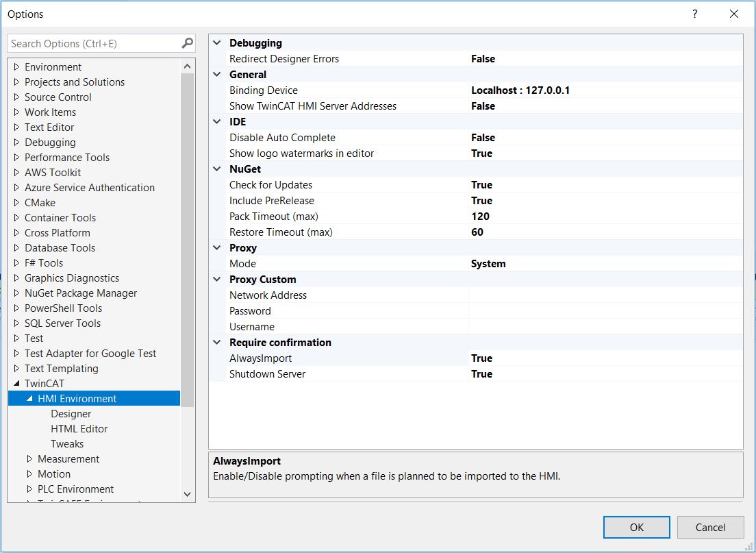756x553 pixels.
Task: Expand the Measurement node
Action: [x=30, y=459]
